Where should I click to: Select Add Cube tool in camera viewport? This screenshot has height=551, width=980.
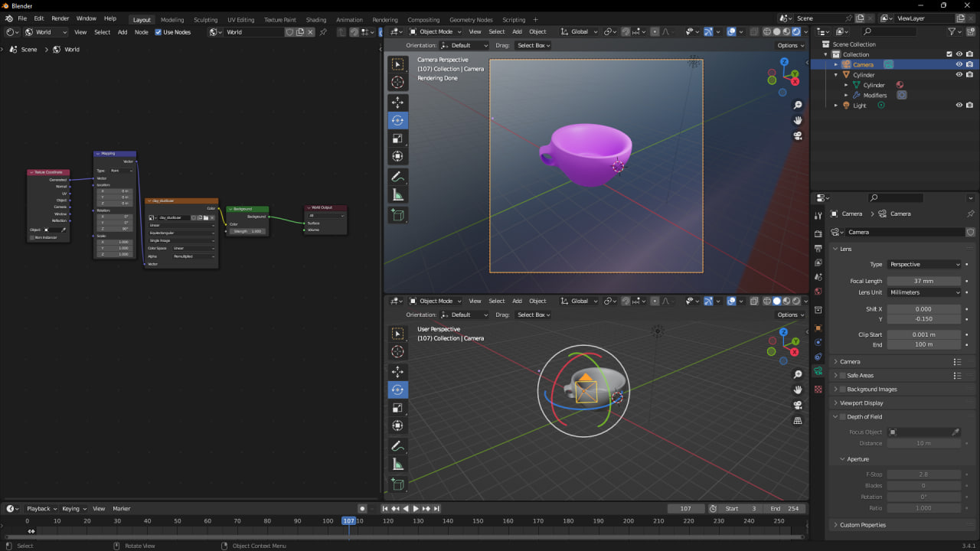pyautogui.click(x=397, y=215)
